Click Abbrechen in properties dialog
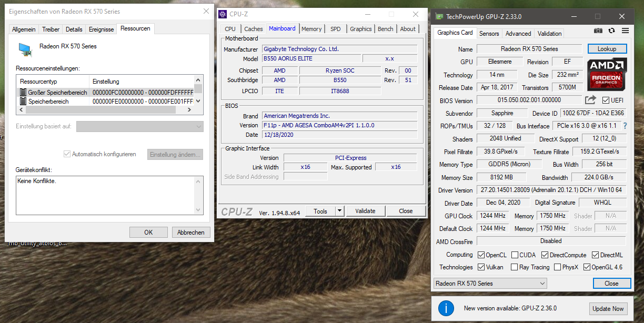Image resolution: width=644 pixels, height=323 pixels. [x=190, y=232]
